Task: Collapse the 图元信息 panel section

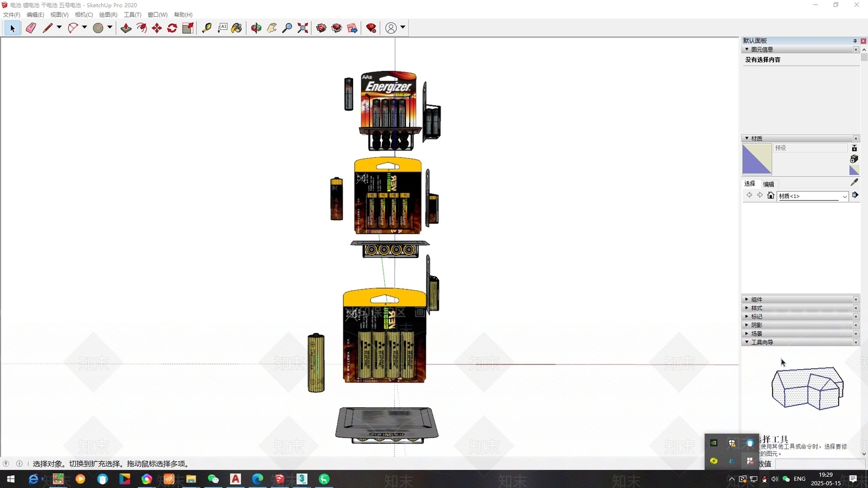Action: [800, 49]
